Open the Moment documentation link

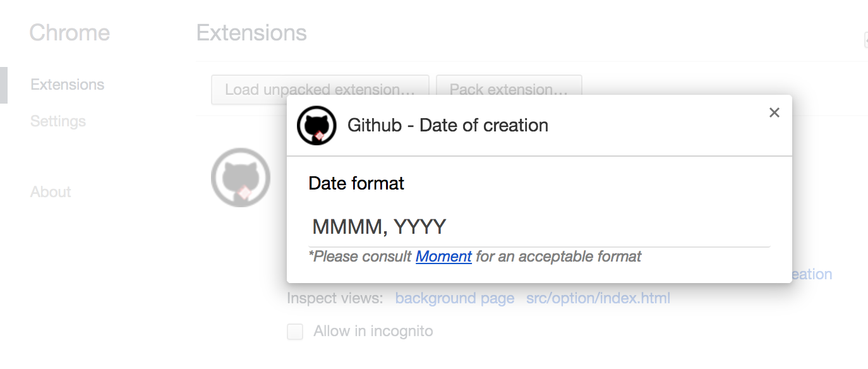tap(443, 257)
